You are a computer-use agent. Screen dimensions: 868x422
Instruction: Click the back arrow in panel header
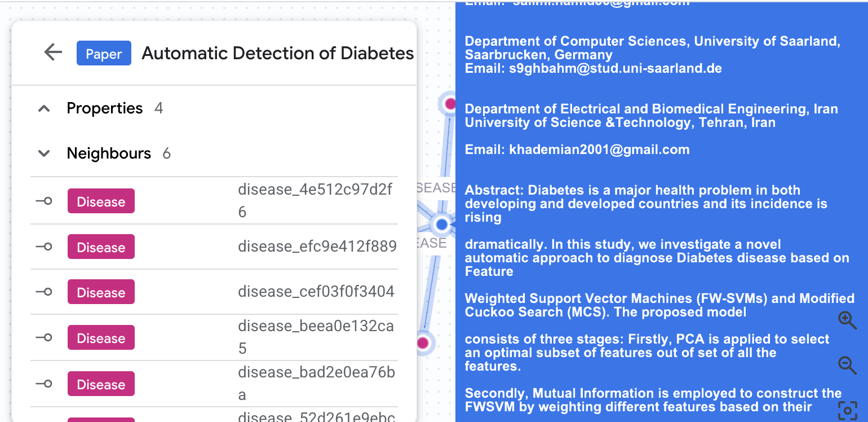53,52
